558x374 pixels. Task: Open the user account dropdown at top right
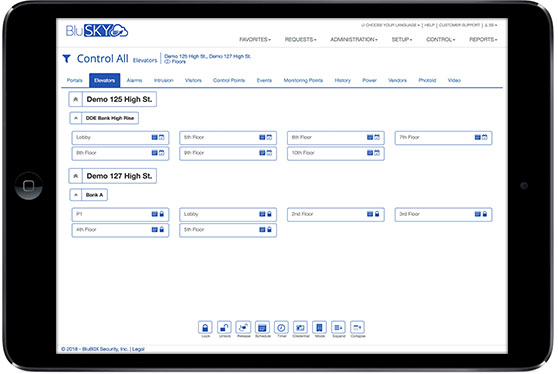[x=491, y=25]
